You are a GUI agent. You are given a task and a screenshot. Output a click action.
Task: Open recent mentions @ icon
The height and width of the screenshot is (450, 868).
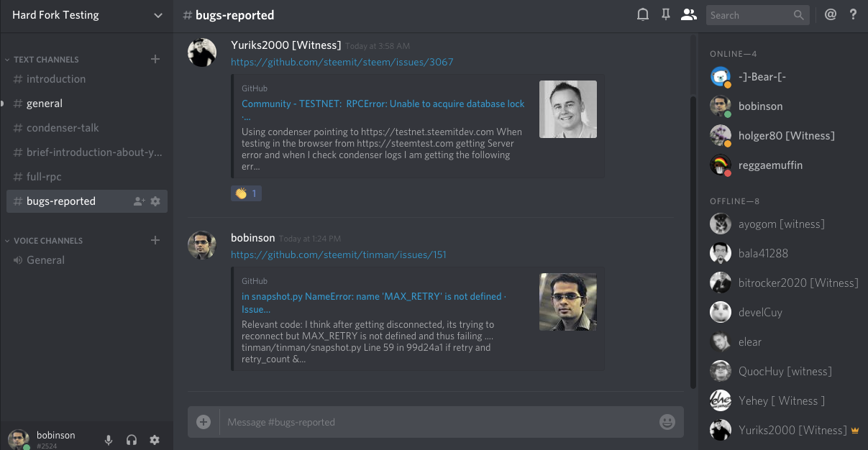click(x=831, y=14)
